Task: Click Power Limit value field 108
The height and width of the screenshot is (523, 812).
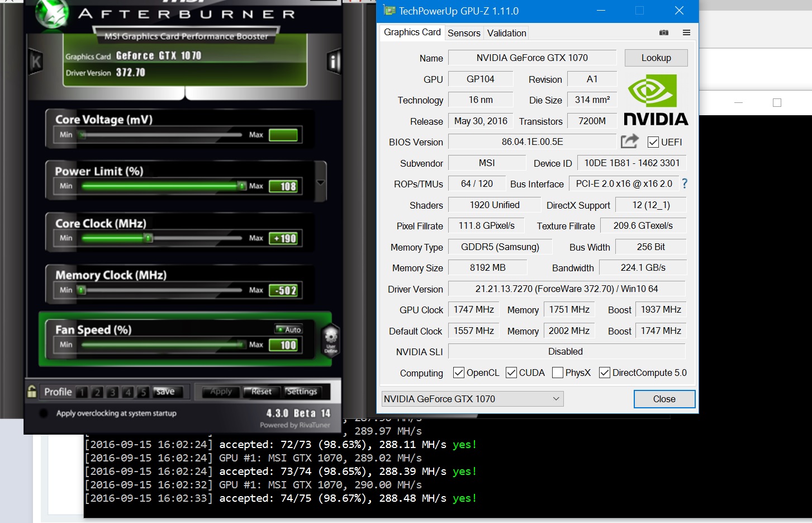Action: coord(283,186)
